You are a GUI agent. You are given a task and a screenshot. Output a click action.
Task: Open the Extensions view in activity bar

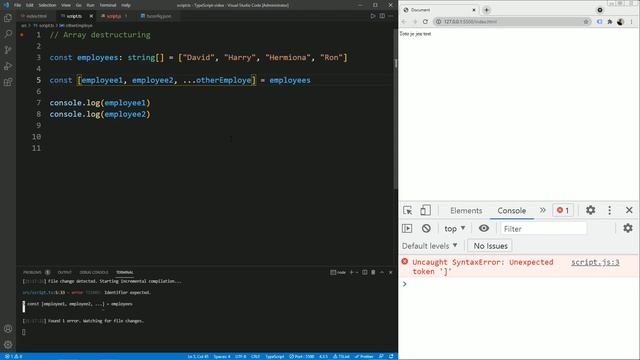tap(8, 82)
